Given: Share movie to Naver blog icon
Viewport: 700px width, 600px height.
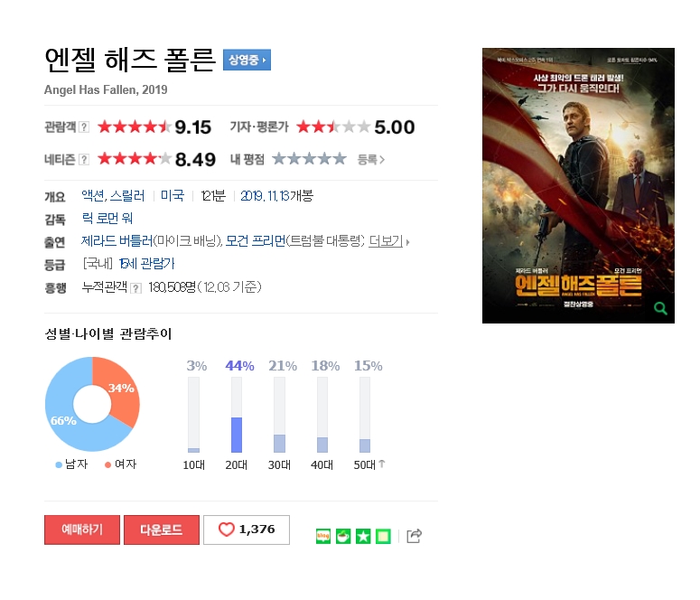Looking at the screenshot, I should coord(322,536).
